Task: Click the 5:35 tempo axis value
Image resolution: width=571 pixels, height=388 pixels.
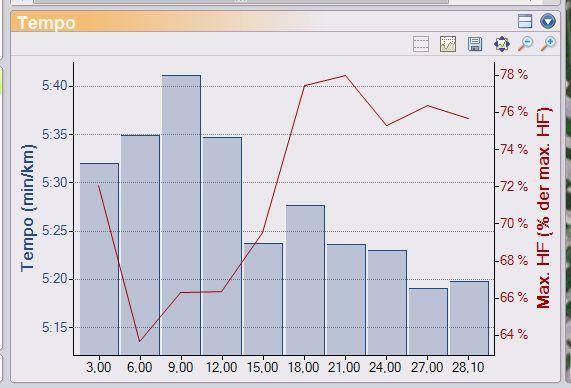Action: (x=55, y=134)
